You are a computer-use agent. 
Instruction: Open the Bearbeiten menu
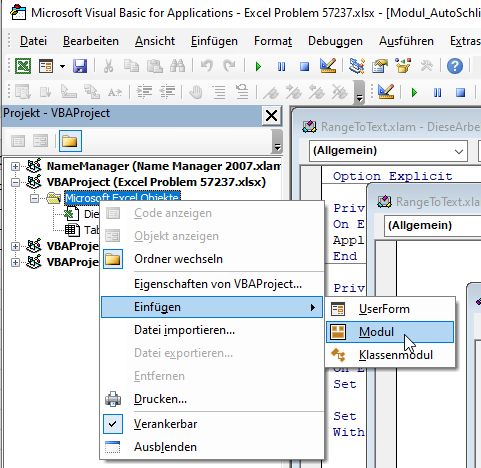[91, 41]
